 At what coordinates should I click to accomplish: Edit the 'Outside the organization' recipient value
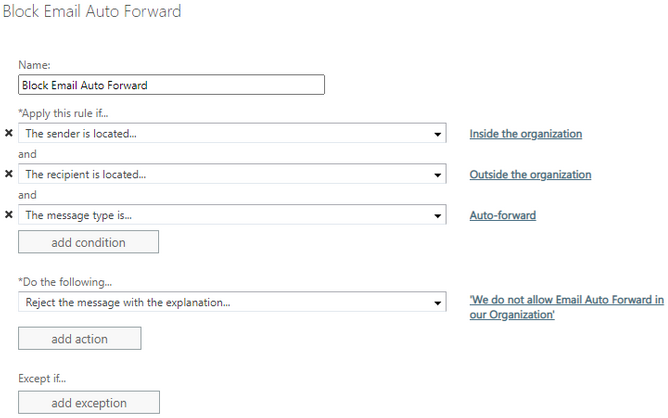tap(530, 174)
